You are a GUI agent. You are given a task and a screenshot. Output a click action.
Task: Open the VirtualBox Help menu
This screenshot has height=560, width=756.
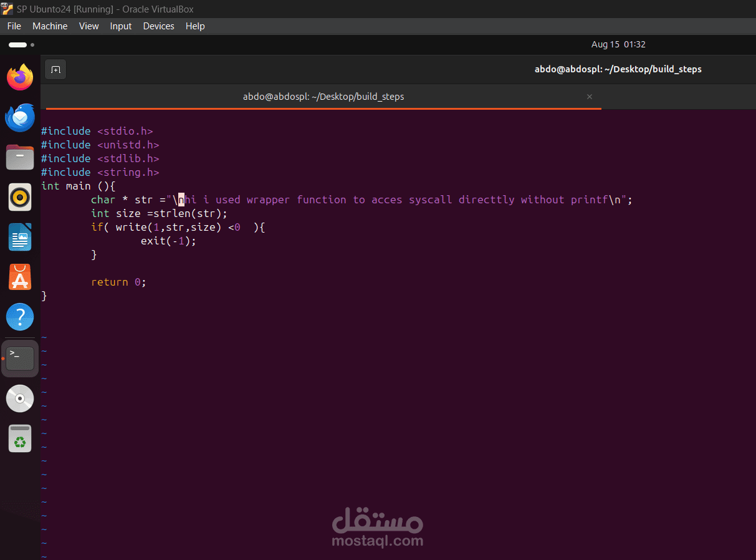pos(195,26)
